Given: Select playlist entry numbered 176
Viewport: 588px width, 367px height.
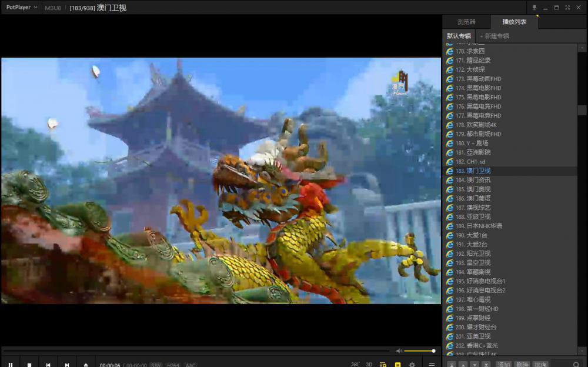Looking at the screenshot, I should pyautogui.click(x=511, y=106).
